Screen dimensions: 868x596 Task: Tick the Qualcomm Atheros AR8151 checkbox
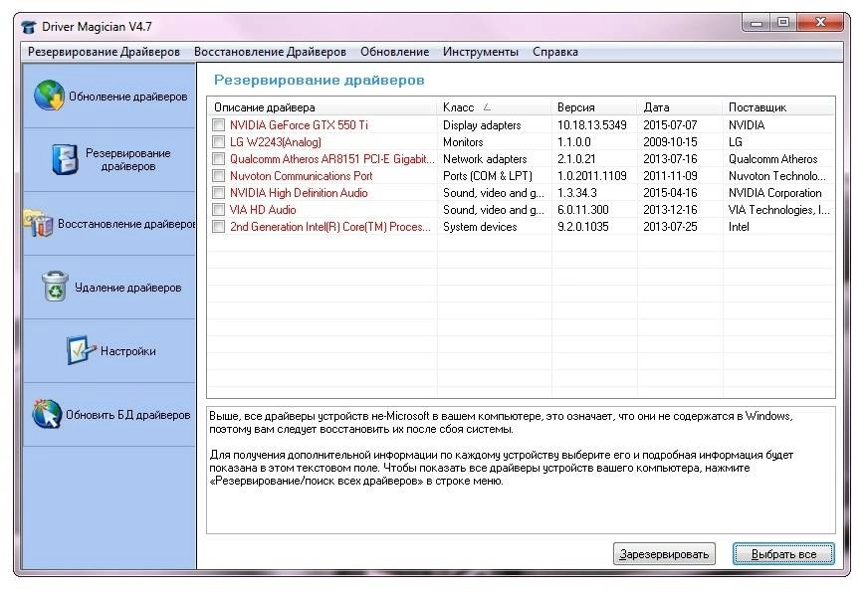219,159
